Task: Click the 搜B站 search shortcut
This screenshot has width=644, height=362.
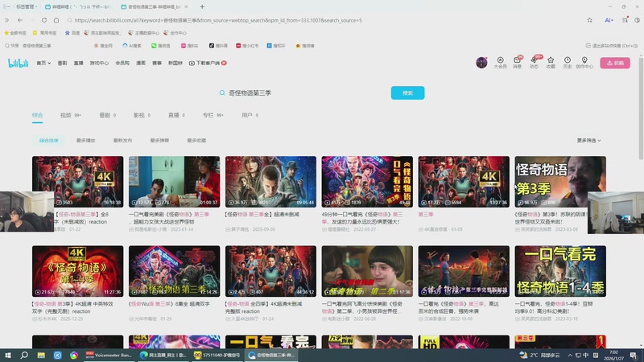Action: coord(189,46)
